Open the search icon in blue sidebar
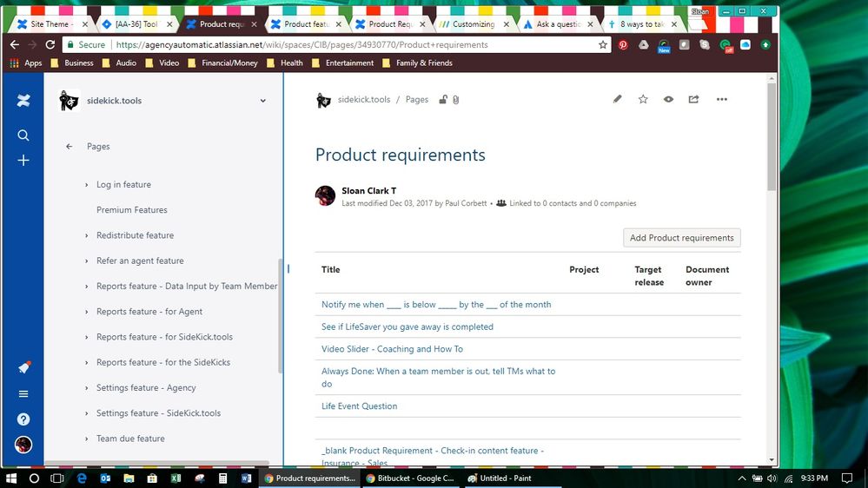The image size is (868, 488). (23, 135)
